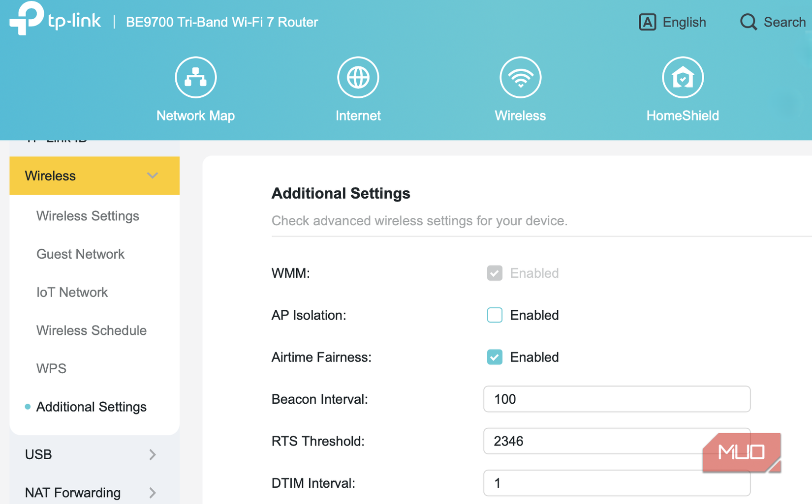This screenshot has width=812, height=504.
Task: Click the Beacon Interval input field
Action: 617,399
